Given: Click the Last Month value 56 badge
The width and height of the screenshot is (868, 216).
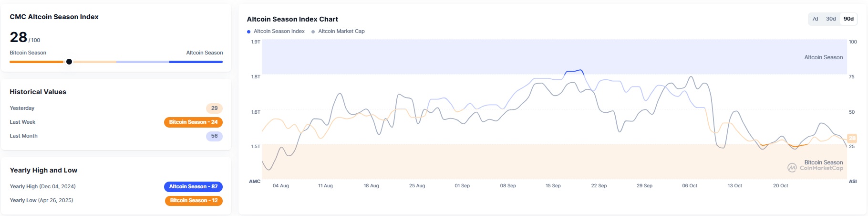Looking at the screenshot, I should click(x=214, y=136).
